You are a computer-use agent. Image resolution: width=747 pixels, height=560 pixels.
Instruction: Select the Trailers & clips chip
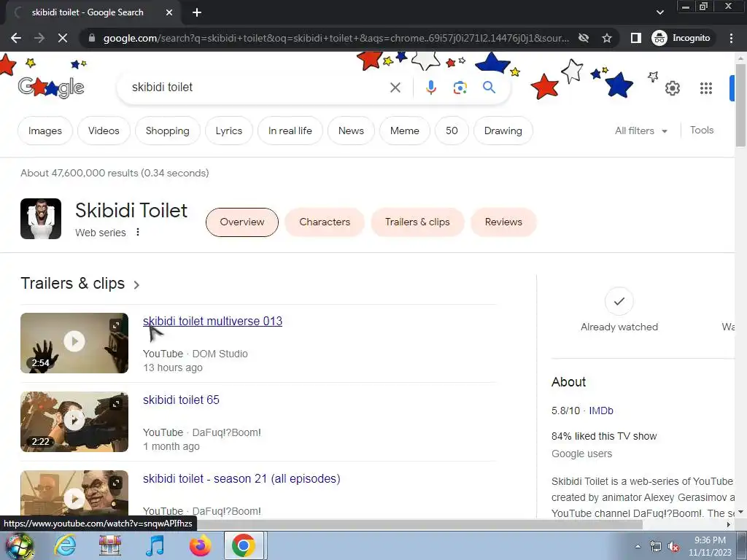[417, 222]
